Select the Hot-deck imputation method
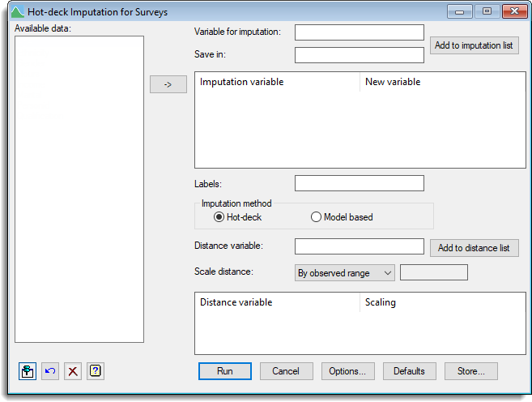 tap(219, 217)
